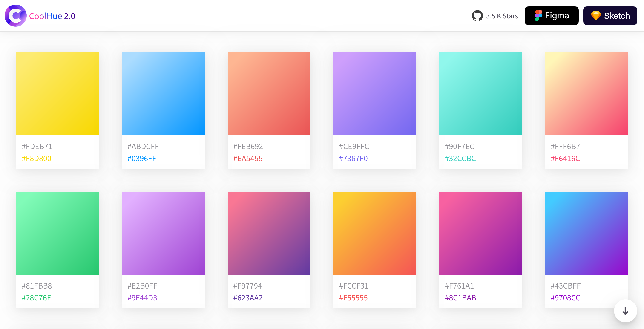This screenshot has width=644, height=329.
Task: Click the scroll-down arrow button
Action: click(x=625, y=311)
